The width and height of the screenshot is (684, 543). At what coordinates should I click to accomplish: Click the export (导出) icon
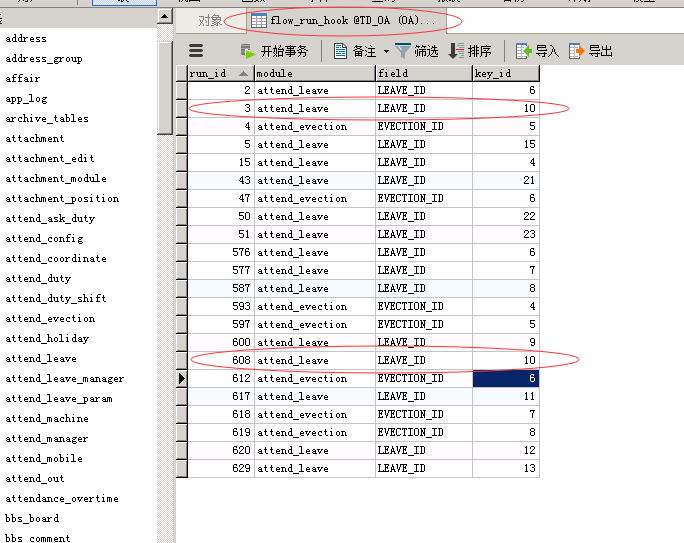576,51
